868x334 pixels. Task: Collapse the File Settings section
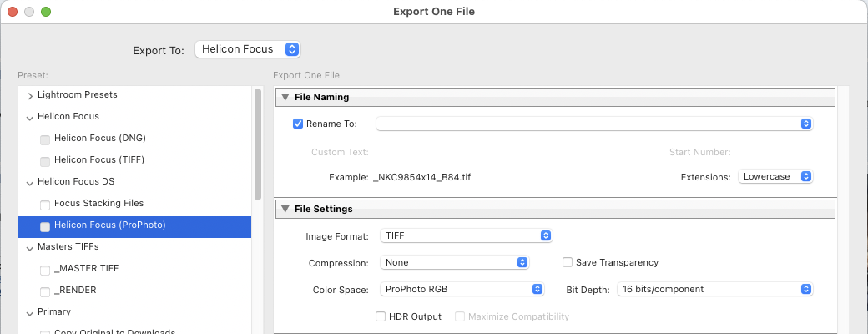point(285,209)
